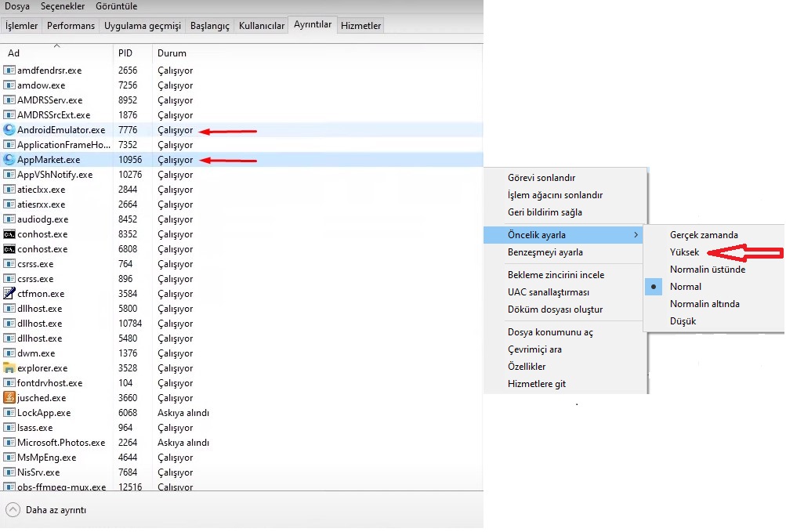Click the LockApp.exe process icon

(9, 413)
